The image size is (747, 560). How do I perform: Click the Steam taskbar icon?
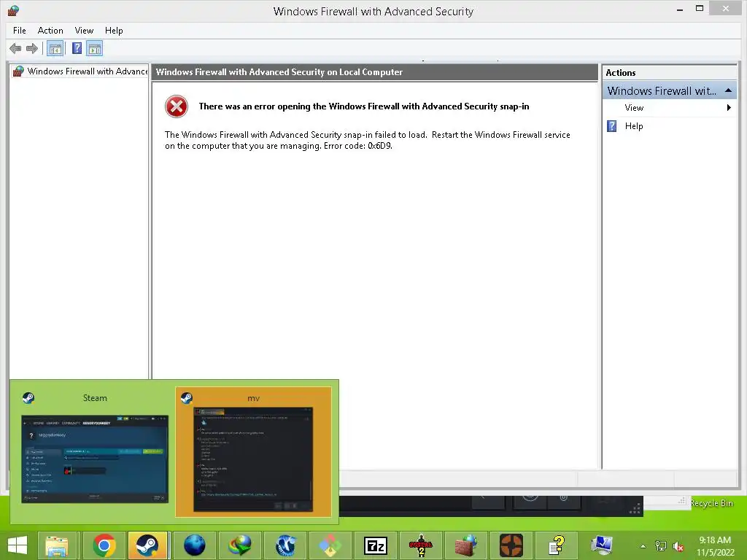[x=147, y=545]
